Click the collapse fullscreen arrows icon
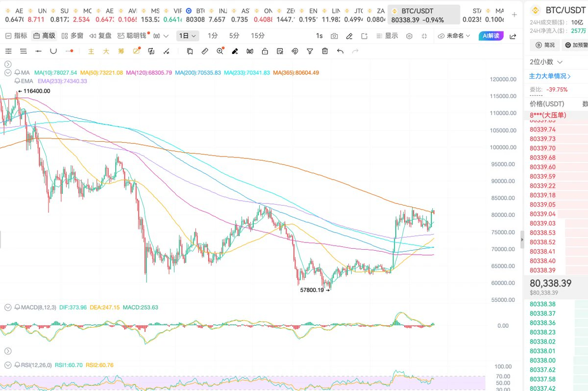This screenshot has height=391, width=588. 424,36
